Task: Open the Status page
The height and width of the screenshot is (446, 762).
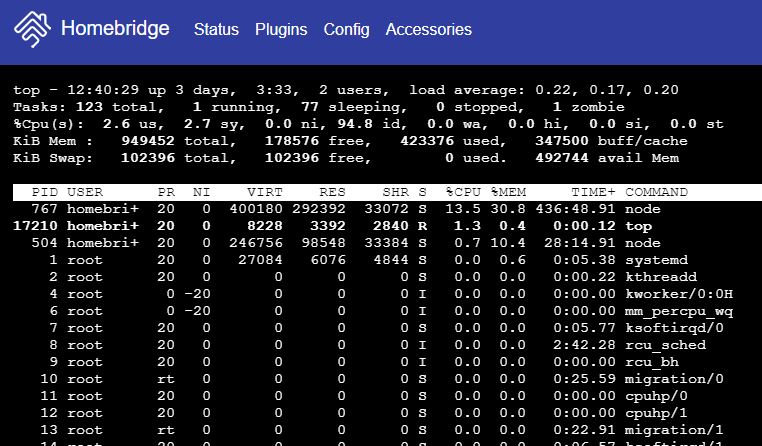Action: tap(216, 30)
